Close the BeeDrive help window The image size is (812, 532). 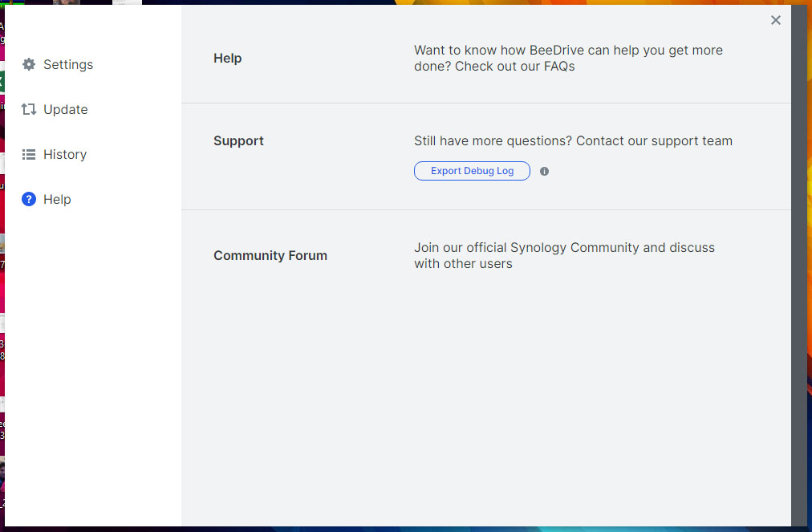(x=775, y=20)
